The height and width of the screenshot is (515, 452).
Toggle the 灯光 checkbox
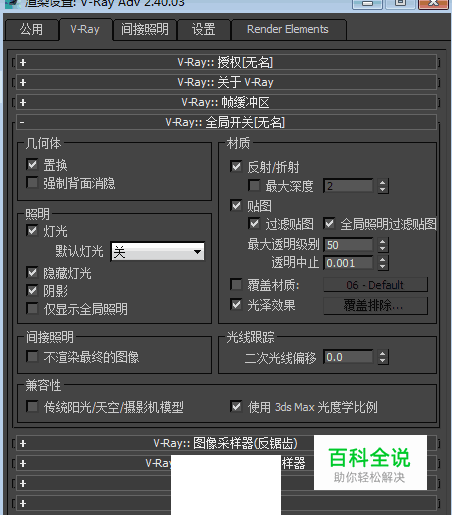point(32,230)
